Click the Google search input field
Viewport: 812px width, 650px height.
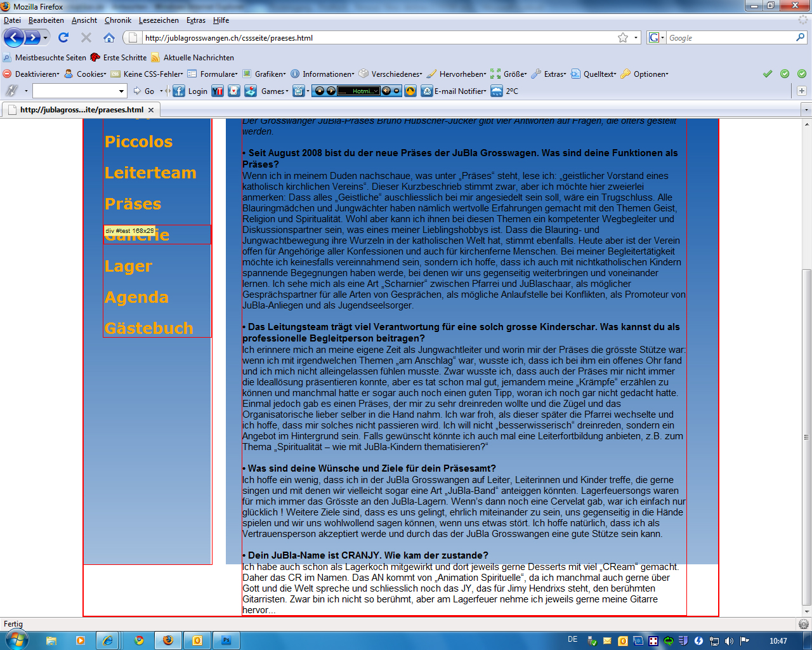point(730,37)
